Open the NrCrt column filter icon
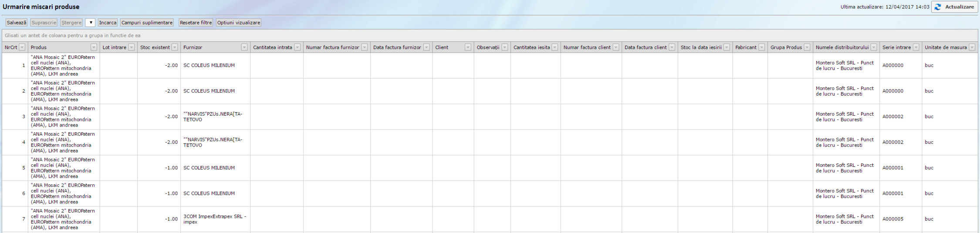The image size is (980, 233). click(x=22, y=47)
